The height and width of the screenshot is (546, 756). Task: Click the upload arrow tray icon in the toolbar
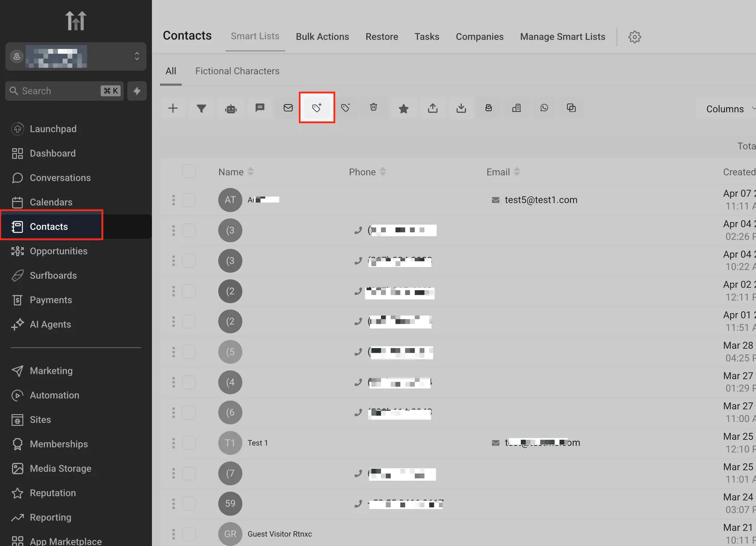tap(432, 108)
